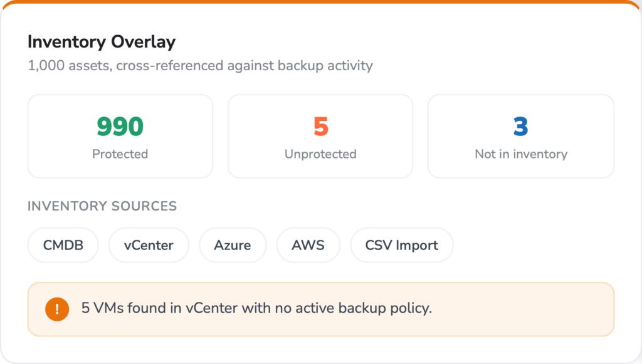The height and width of the screenshot is (364, 642).
Task: Click the Protected label text
Action: 120,153
